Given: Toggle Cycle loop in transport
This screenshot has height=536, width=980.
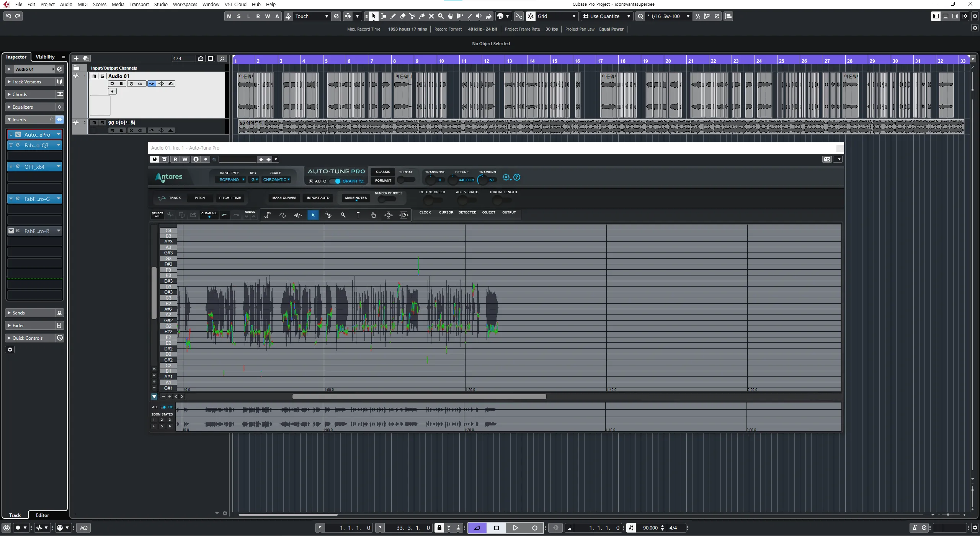Looking at the screenshot, I should tap(477, 528).
